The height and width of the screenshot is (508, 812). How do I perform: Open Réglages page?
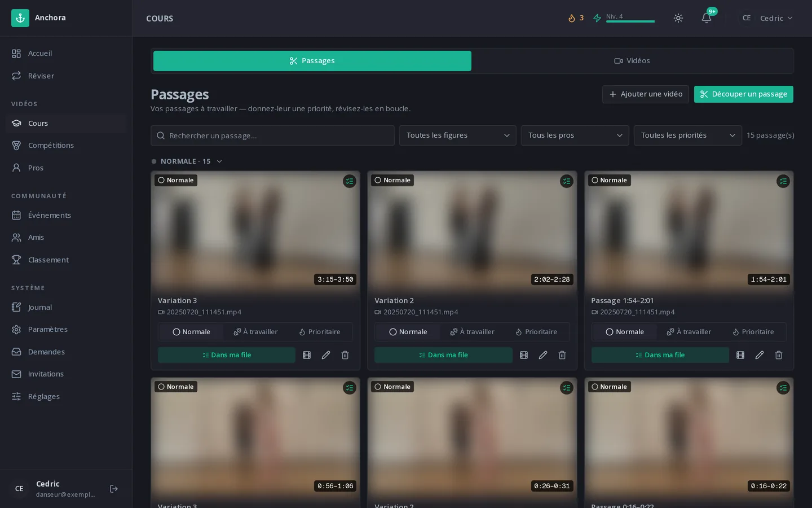coord(66,396)
